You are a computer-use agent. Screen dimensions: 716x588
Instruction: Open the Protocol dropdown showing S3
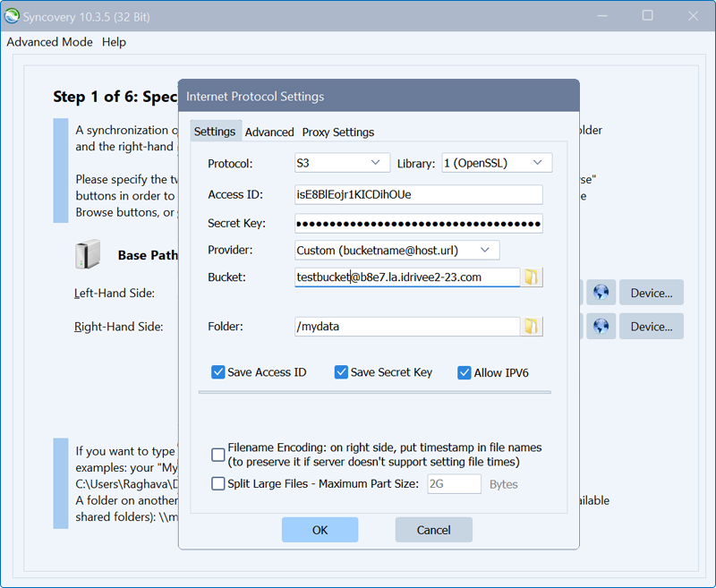coord(343,163)
